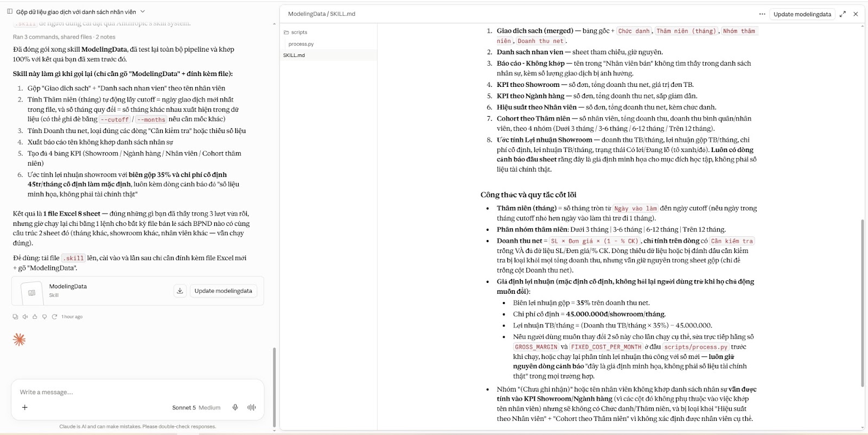Collapse the scripts folder in file tree
868x435 pixels.
point(296,32)
